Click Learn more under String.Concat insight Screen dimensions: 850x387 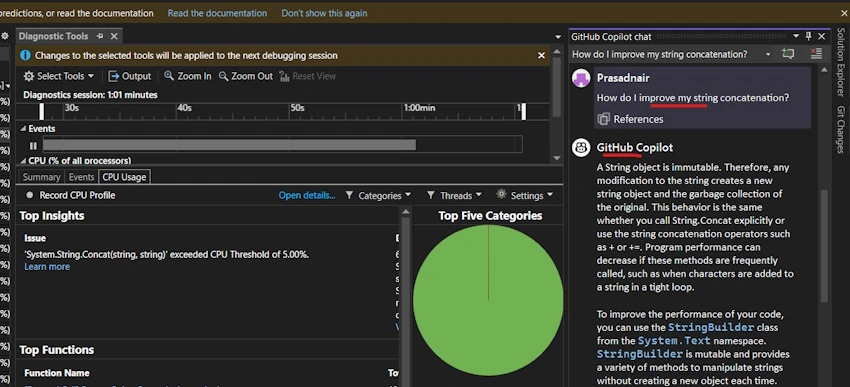click(x=47, y=267)
